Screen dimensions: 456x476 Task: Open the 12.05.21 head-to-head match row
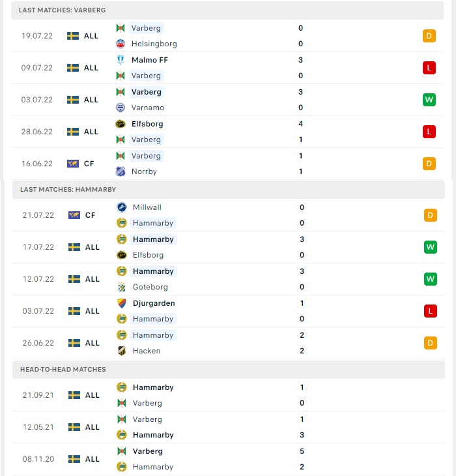pyautogui.click(x=229, y=427)
